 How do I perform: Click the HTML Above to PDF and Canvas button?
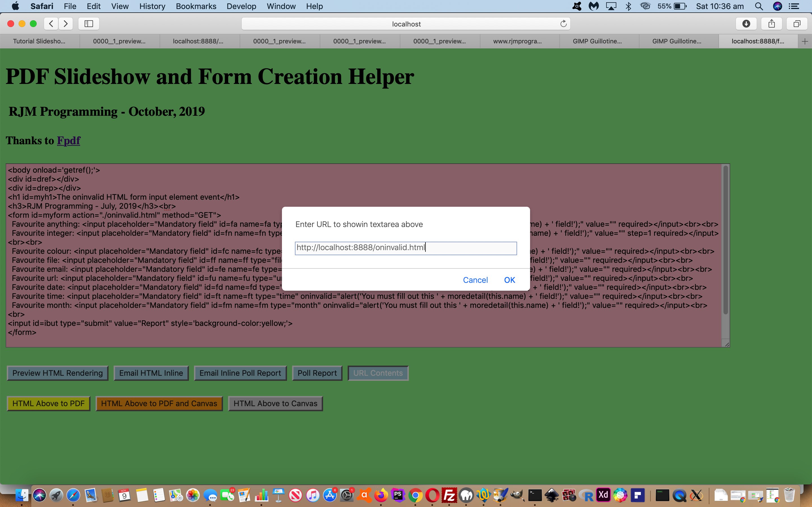point(159,404)
